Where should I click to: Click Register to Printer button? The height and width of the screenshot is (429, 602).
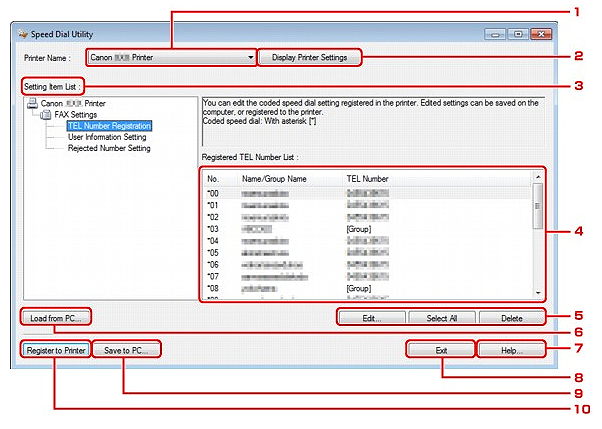pos(54,349)
